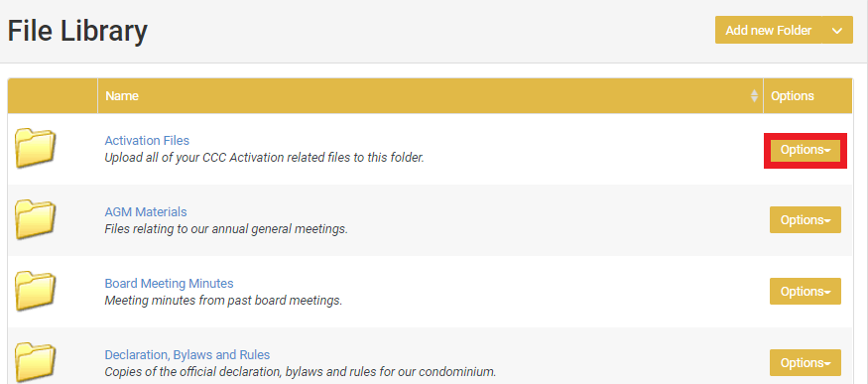The image size is (868, 384).
Task: Click the Declaration, Bylaws and Rules folder icon
Action: [x=36, y=362]
